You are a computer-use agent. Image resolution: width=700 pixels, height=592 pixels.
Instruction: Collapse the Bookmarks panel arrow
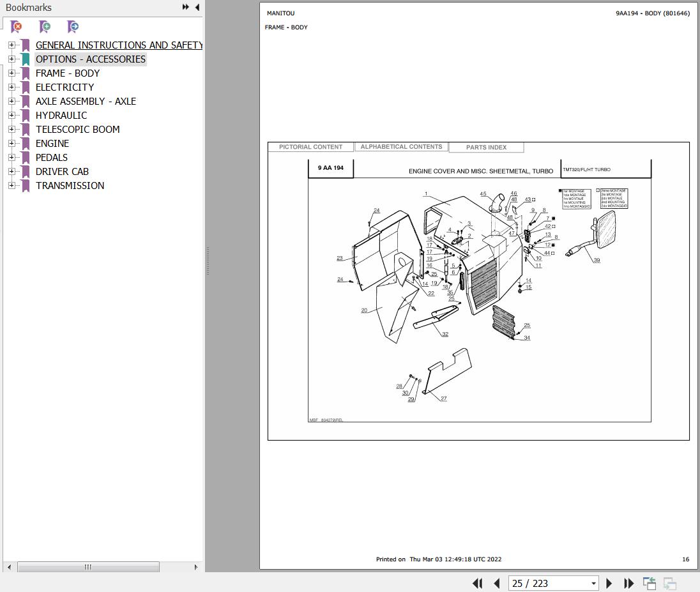tap(197, 7)
